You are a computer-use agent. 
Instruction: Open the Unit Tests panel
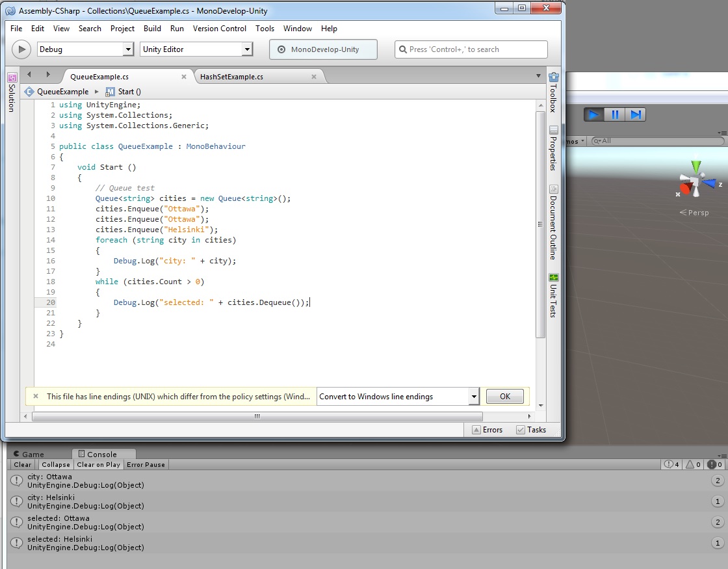553,295
